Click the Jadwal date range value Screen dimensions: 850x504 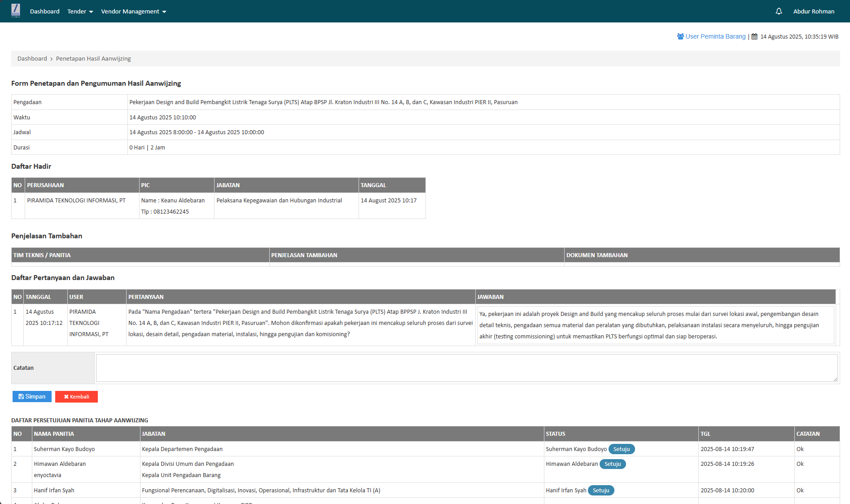(x=197, y=132)
